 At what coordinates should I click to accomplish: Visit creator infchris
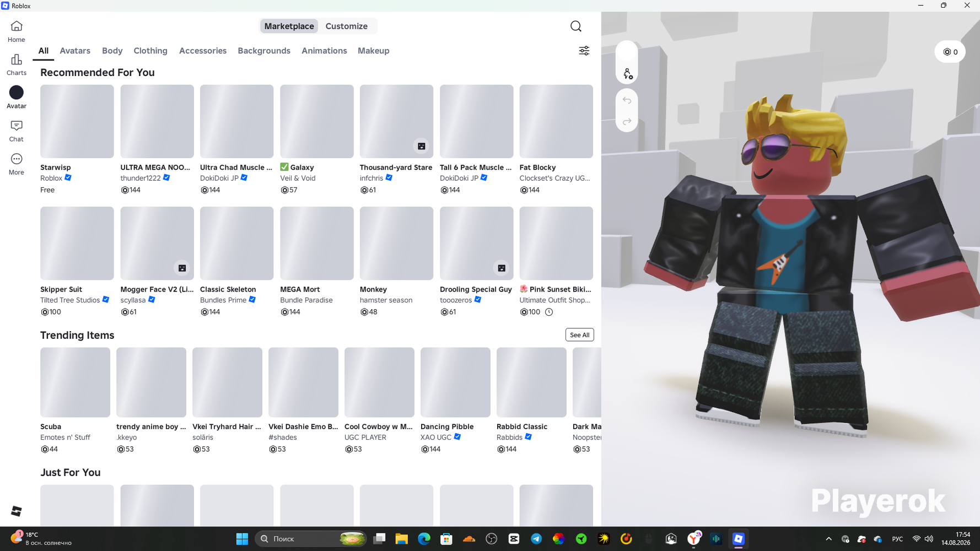371,178
